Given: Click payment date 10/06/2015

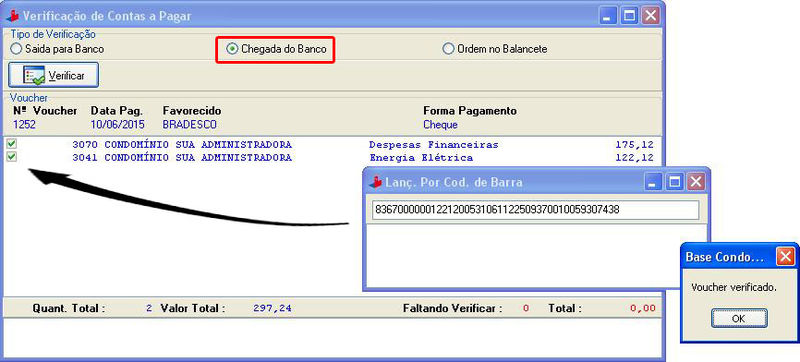Looking at the screenshot, I should point(117,124).
